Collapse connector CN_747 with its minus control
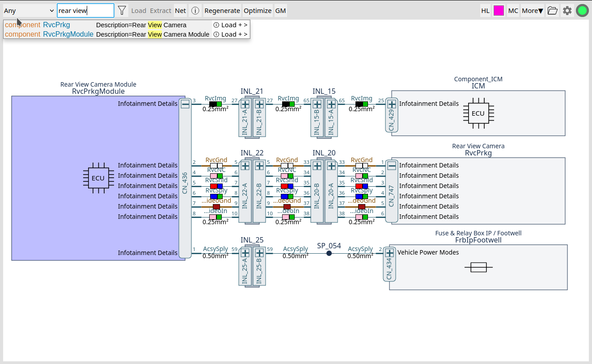 tap(391, 165)
